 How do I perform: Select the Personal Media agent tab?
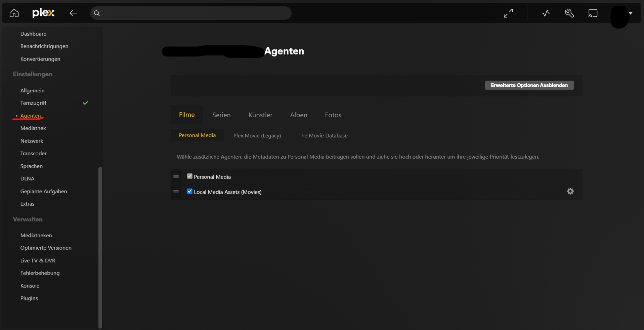(197, 135)
